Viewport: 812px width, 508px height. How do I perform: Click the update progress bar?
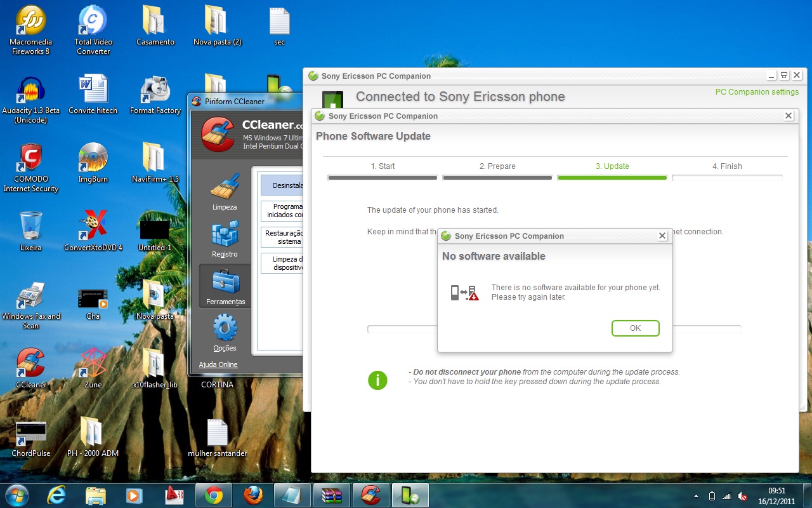coord(554,330)
